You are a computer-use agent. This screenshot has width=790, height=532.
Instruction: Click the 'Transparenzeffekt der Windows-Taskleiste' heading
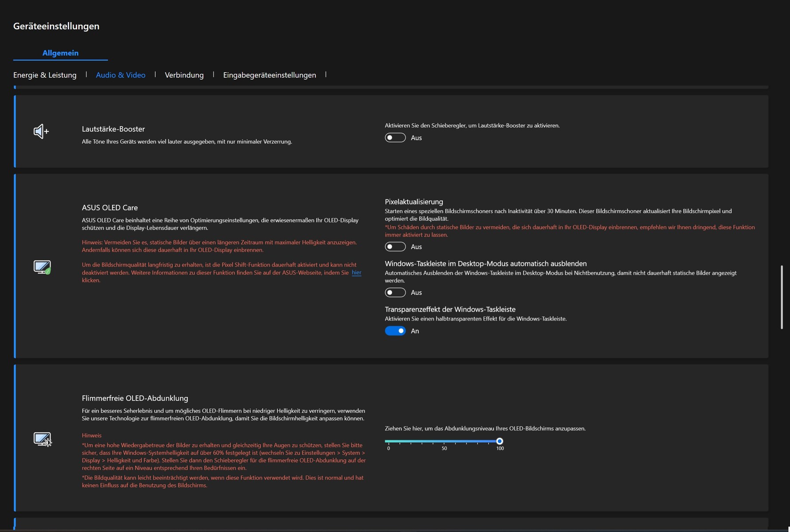pos(450,309)
